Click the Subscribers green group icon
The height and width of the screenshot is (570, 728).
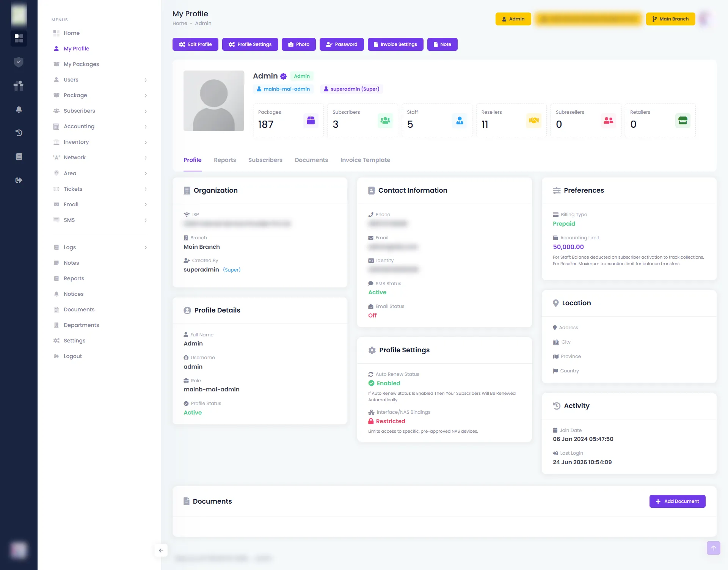coord(385,121)
